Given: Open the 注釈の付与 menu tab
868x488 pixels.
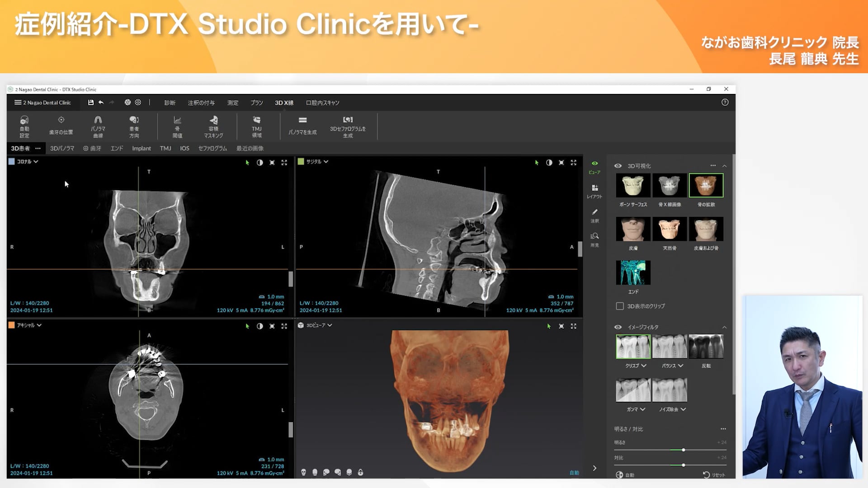Looking at the screenshot, I should [x=201, y=103].
